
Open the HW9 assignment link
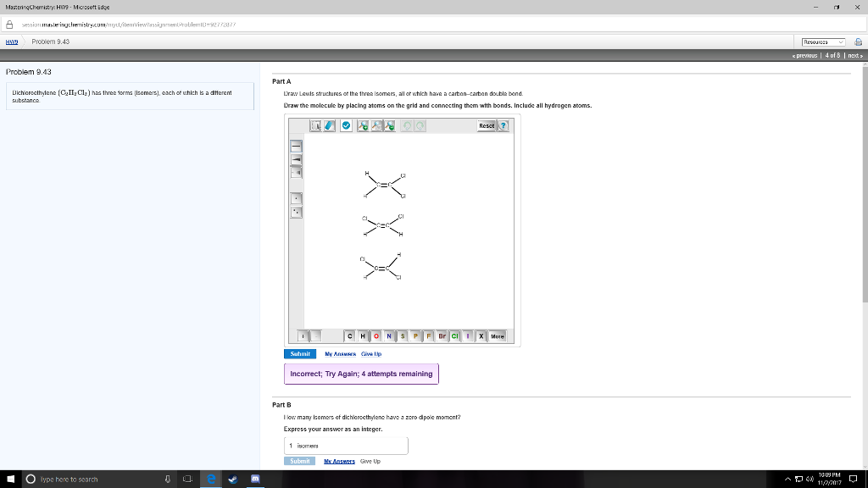point(11,41)
